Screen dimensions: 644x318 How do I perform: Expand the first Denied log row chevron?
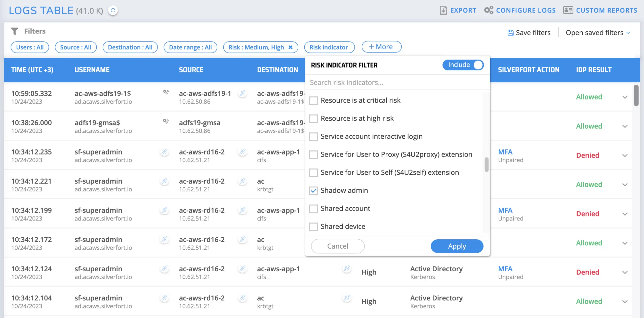coord(625,155)
